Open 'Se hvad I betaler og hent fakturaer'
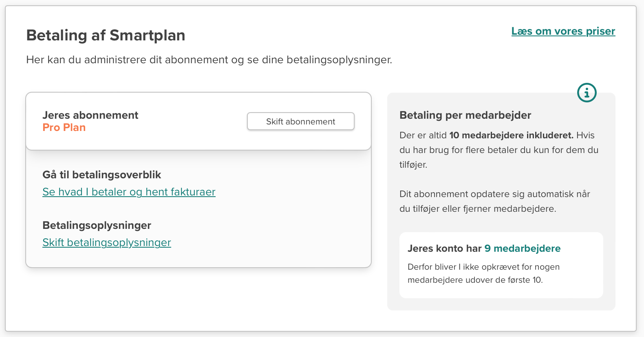This screenshot has height=337, width=644. [x=129, y=192]
